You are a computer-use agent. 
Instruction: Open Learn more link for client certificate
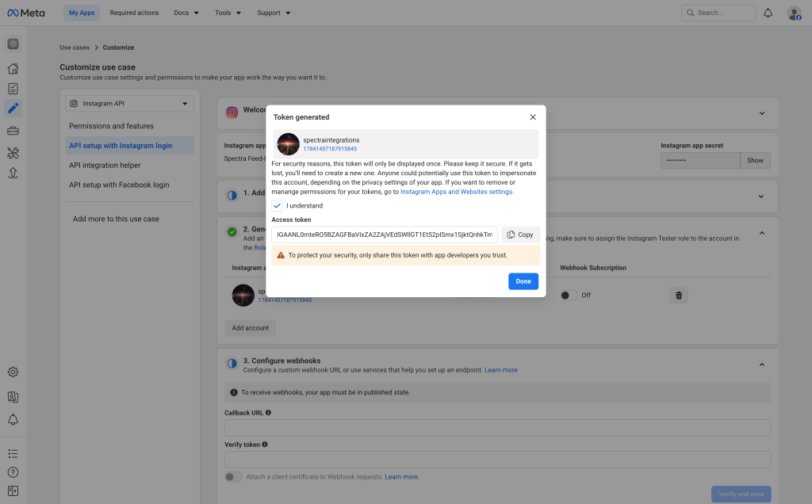coord(401,476)
